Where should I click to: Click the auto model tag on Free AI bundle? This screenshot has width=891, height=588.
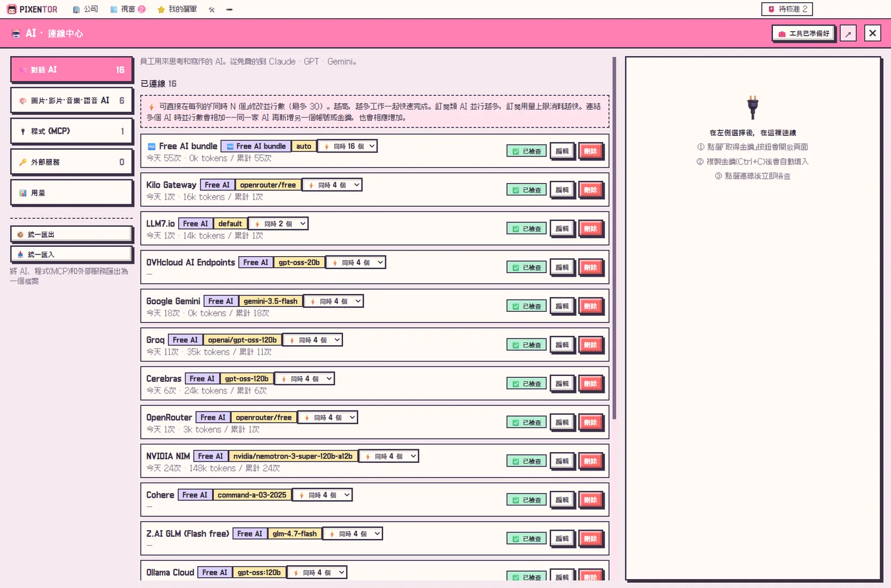click(x=303, y=146)
